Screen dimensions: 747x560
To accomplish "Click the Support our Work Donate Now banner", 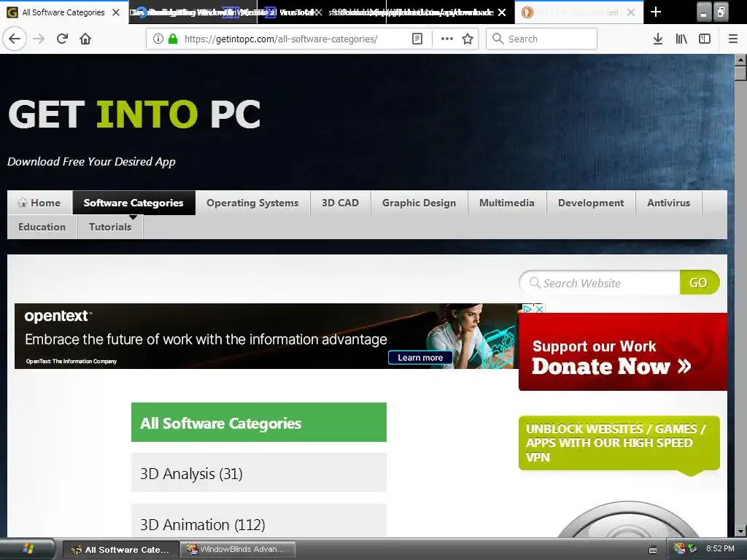I will point(623,351).
